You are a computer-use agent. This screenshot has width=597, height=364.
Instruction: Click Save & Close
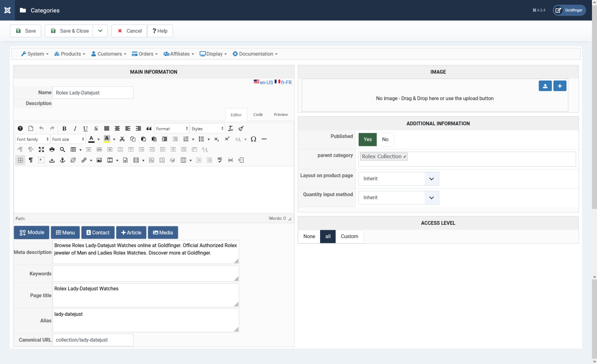[69, 31]
